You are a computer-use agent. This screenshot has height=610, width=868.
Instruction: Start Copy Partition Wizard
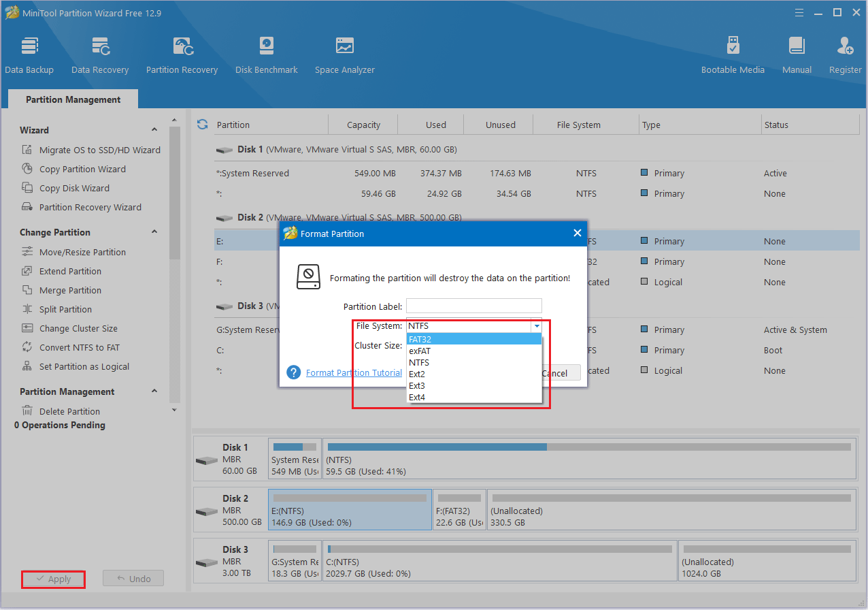(75, 169)
